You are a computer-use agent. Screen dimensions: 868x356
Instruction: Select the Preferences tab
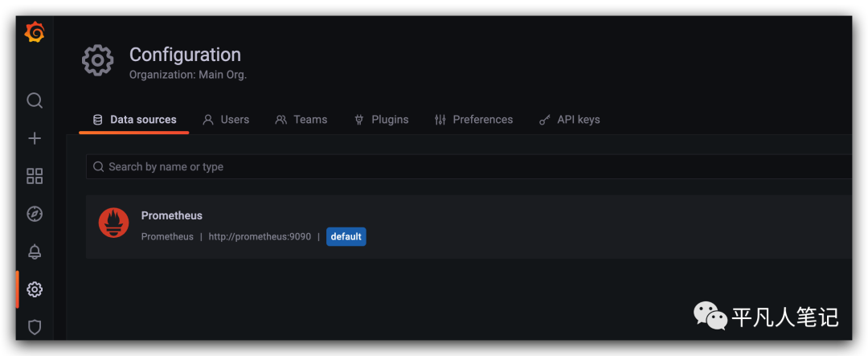coord(473,120)
